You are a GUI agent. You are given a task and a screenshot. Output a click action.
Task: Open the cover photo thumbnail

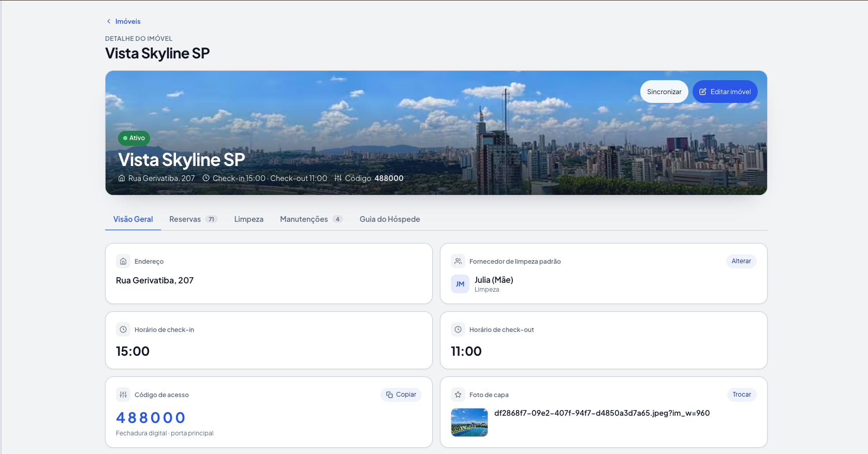pos(469,422)
